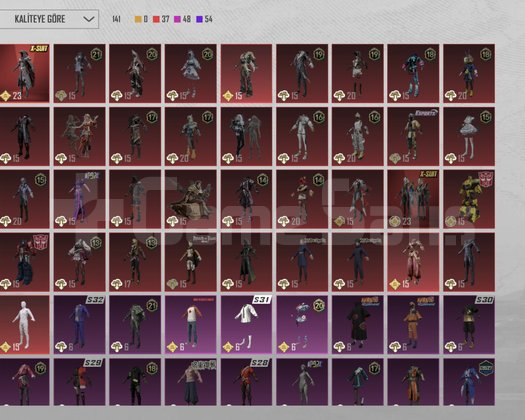Select the duo outfit with red dress

80,136
